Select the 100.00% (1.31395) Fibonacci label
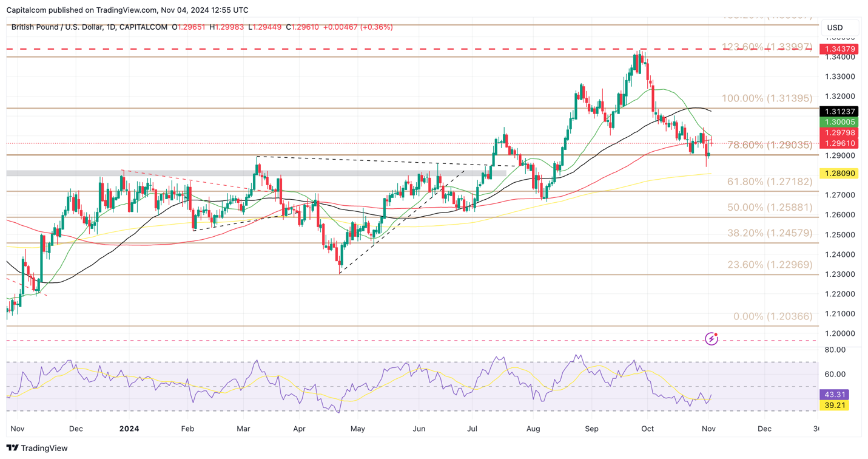This screenshot has height=459, width=868. [x=767, y=98]
